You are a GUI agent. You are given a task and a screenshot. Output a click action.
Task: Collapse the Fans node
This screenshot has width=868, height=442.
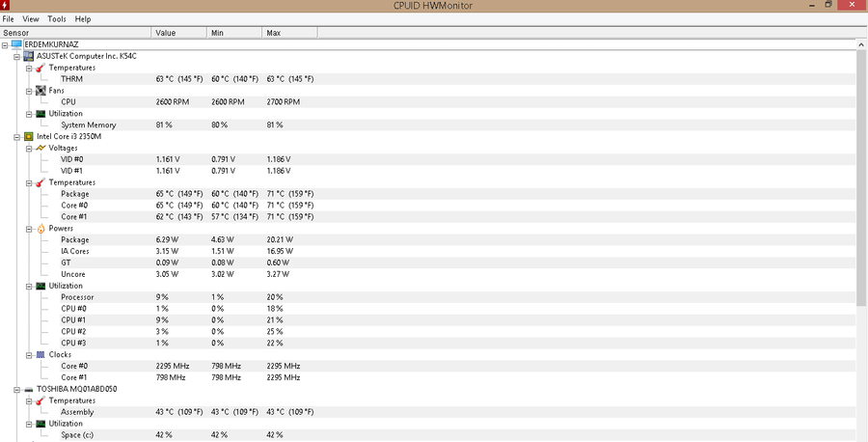pos(29,91)
